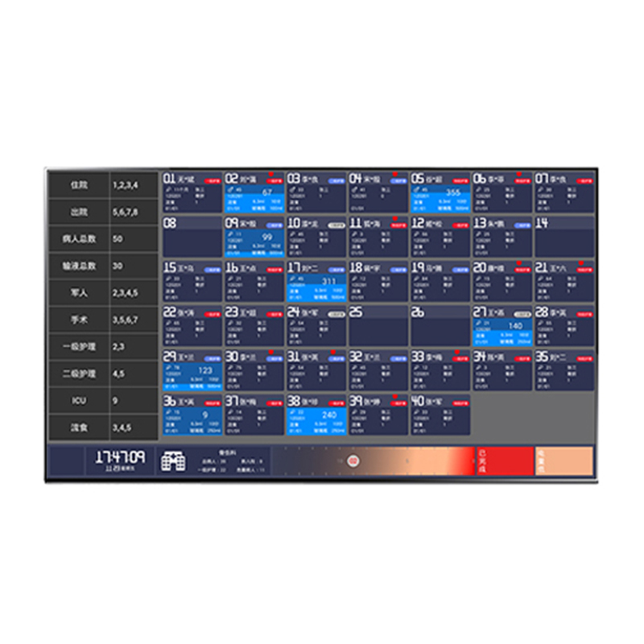Select the 住院 row in left panel
644x644 pixels.
coord(103,185)
